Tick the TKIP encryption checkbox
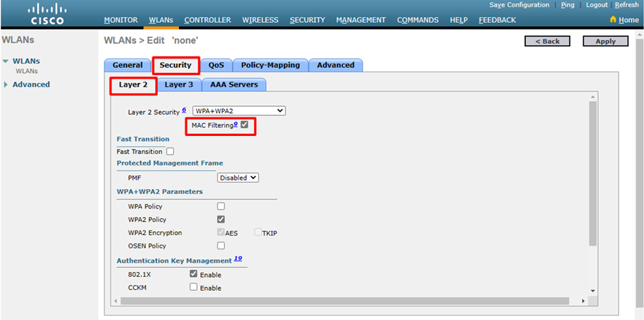The width and height of the screenshot is (644, 320). point(258,233)
